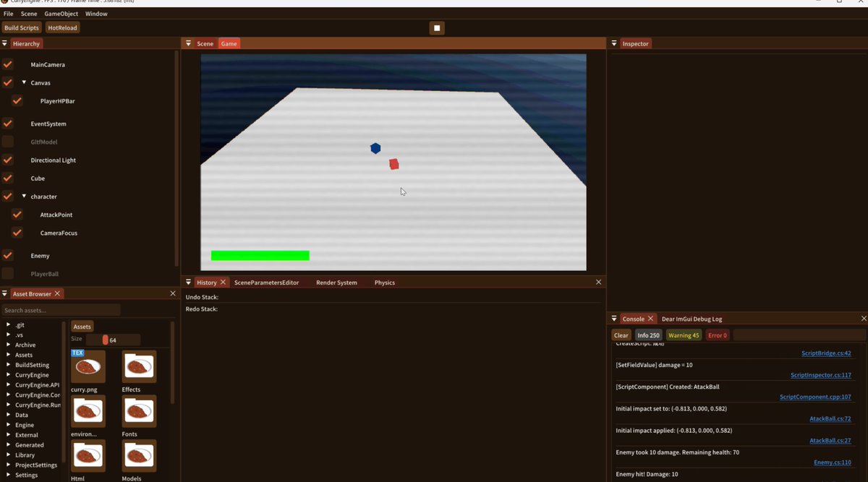Open Hierarchy panel dropdown triangle
868x482 pixels.
coord(4,43)
